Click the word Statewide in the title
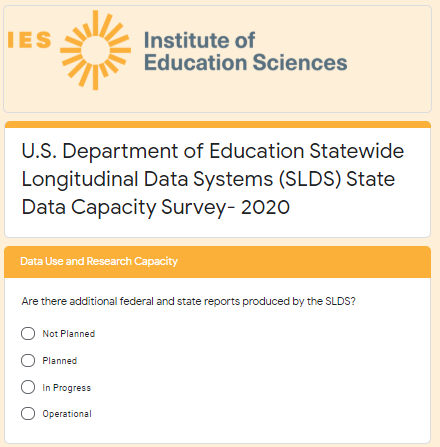 point(357,151)
